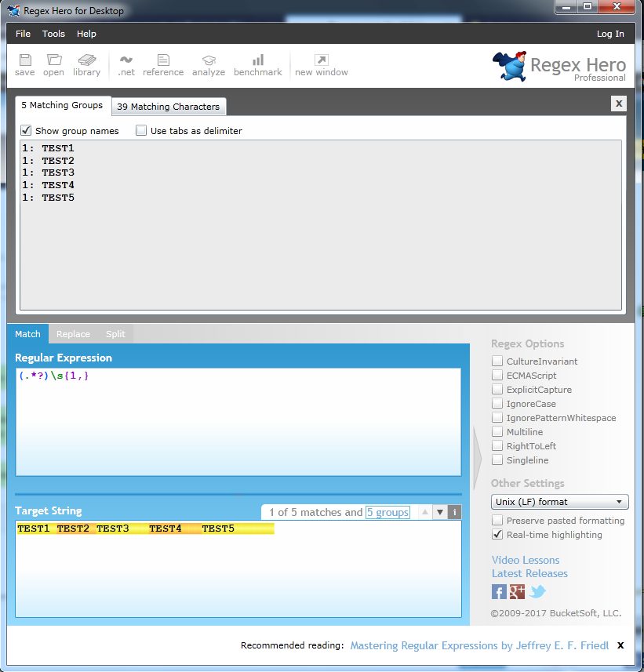Open the Video Lessons link
The height and width of the screenshot is (672, 644).
pyautogui.click(x=526, y=560)
